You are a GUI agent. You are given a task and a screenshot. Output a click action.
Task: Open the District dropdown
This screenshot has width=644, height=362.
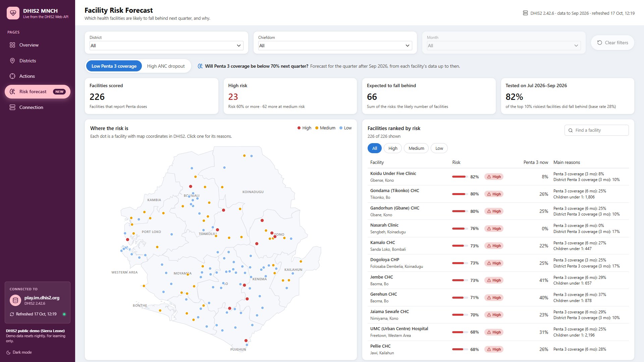pos(166,46)
